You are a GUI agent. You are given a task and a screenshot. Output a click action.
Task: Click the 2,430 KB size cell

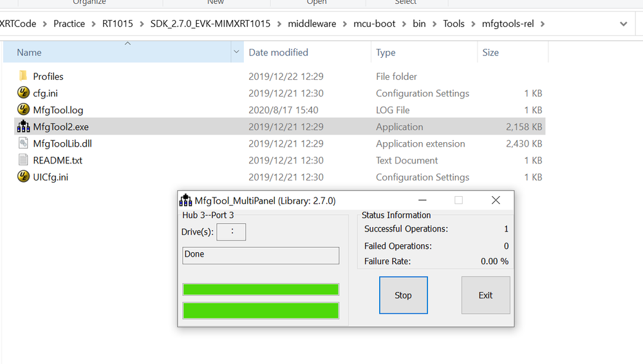[524, 144]
